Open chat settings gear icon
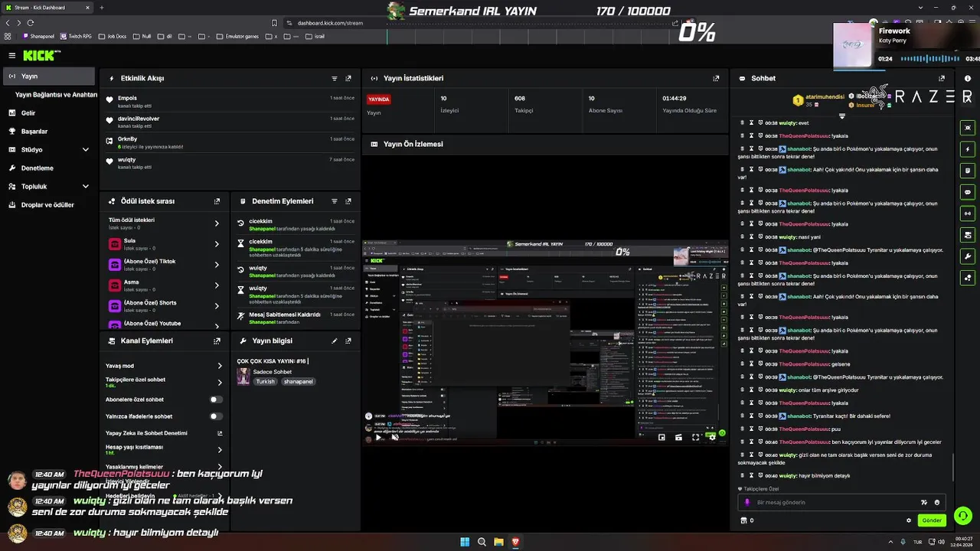The image size is (980, 551). point(909,520)
